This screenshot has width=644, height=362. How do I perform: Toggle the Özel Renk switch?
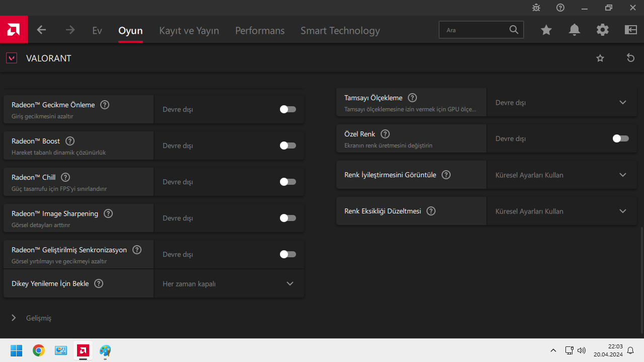[x=621, y=138]
